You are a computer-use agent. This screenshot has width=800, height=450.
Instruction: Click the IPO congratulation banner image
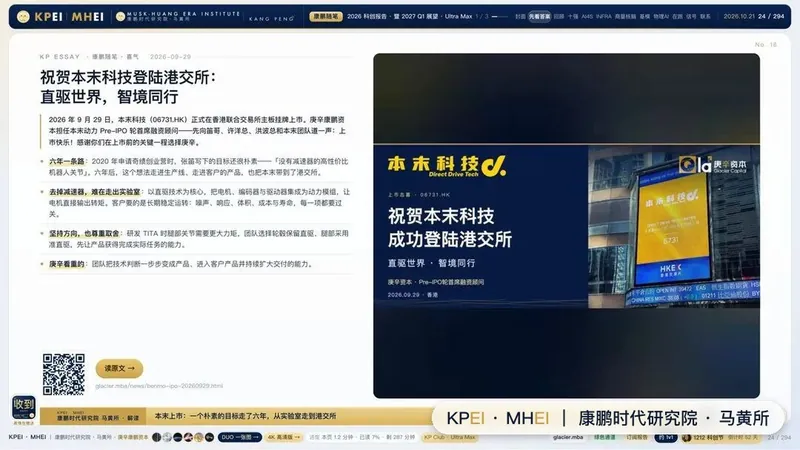pos(566,226)
